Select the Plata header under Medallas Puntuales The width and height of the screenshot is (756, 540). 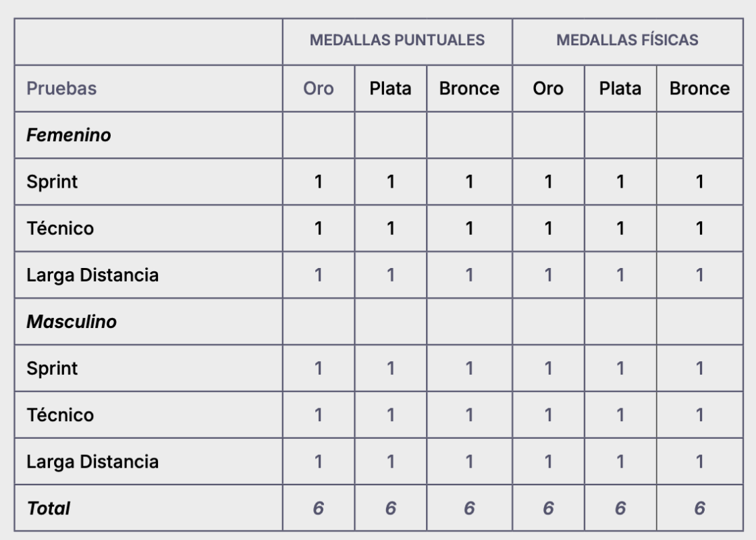point(390,88)
